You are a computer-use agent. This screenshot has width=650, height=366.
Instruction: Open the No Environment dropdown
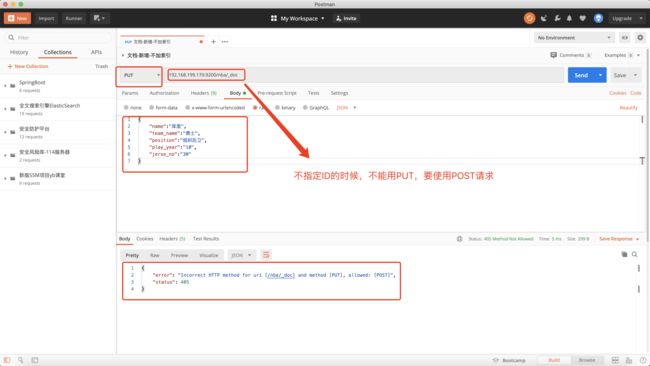[574, 38]
